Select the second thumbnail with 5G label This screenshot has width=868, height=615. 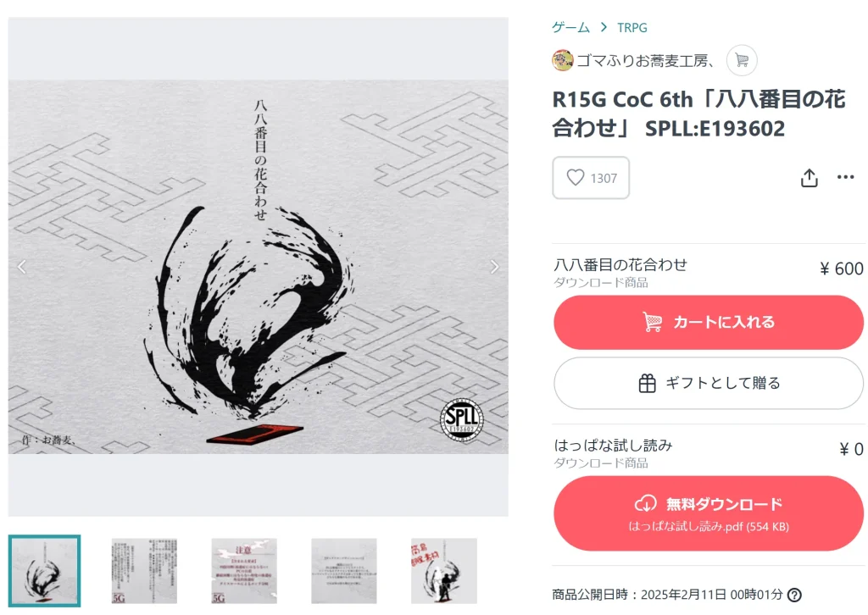(144, 571)
